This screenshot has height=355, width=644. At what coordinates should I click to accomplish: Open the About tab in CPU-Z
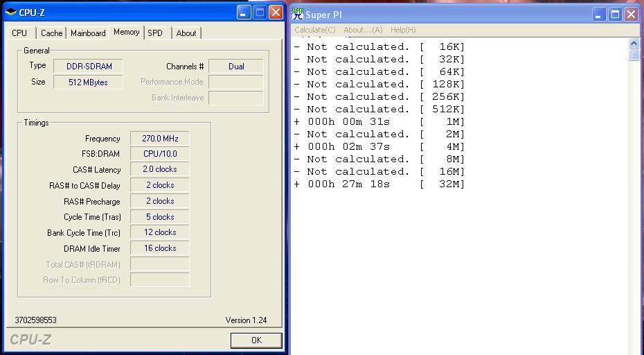186,33
